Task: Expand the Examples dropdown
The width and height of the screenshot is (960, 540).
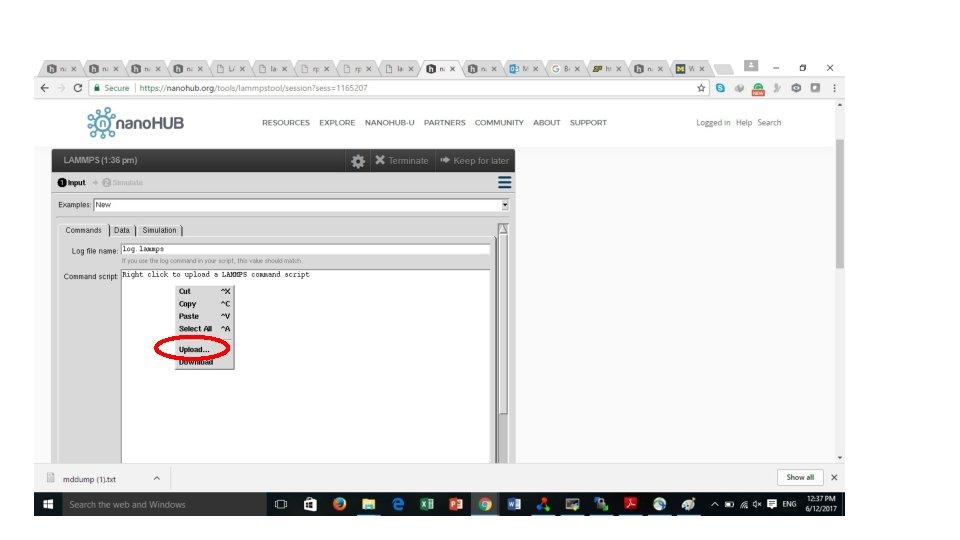Action: 505,205
